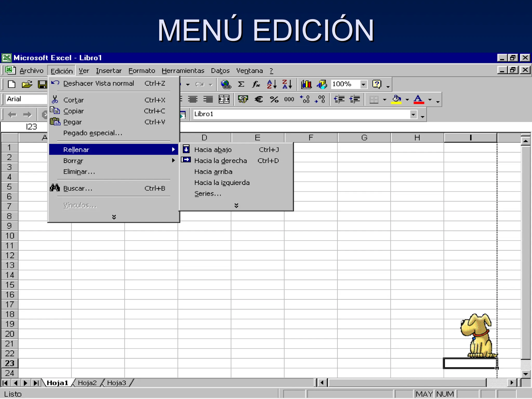This screenshot has width=532, height=399.
Task: Choose Copiar in Edición menu
Action: point(114,111)
